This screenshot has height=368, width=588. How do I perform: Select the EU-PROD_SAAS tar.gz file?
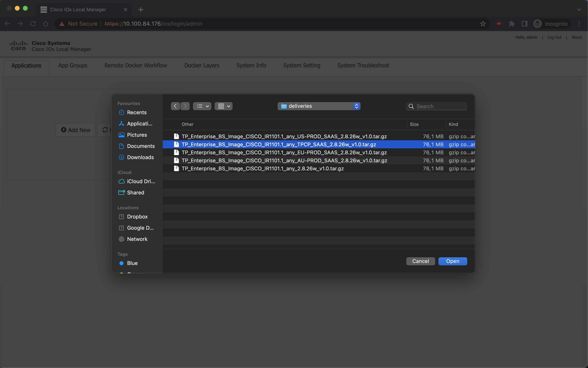tap(284, 152)
